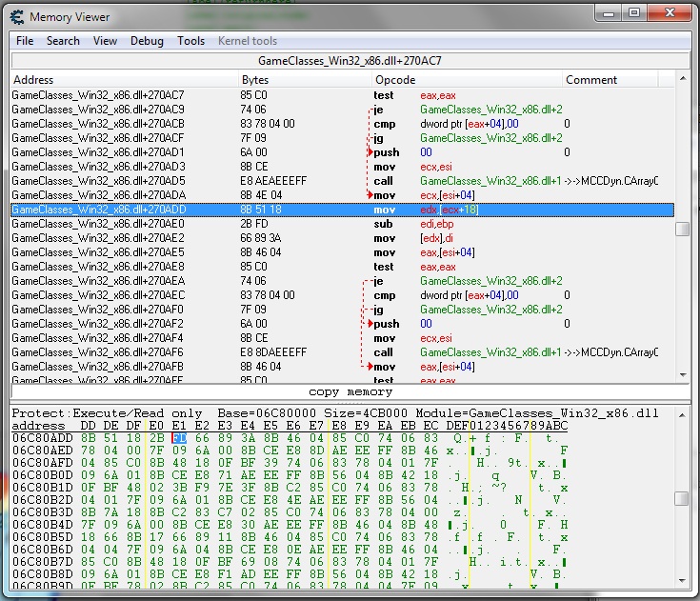
Task: Close the Memory Viewer window
Action: click(x=668, y=14)
